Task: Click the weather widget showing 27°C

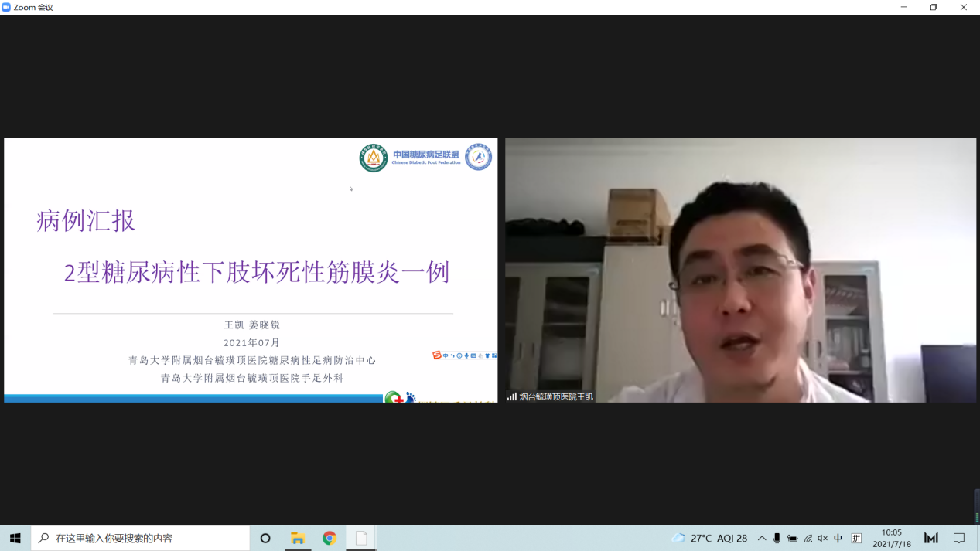Action: point(709,538)
